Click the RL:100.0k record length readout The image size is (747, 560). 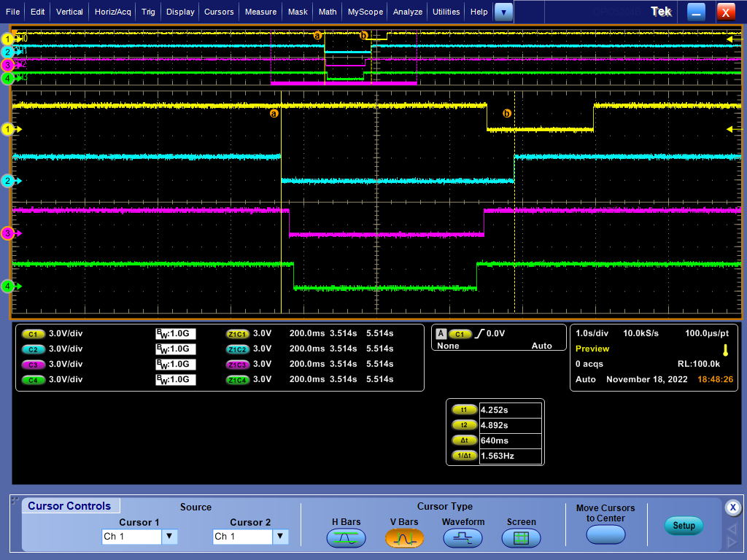coord(698,364)
